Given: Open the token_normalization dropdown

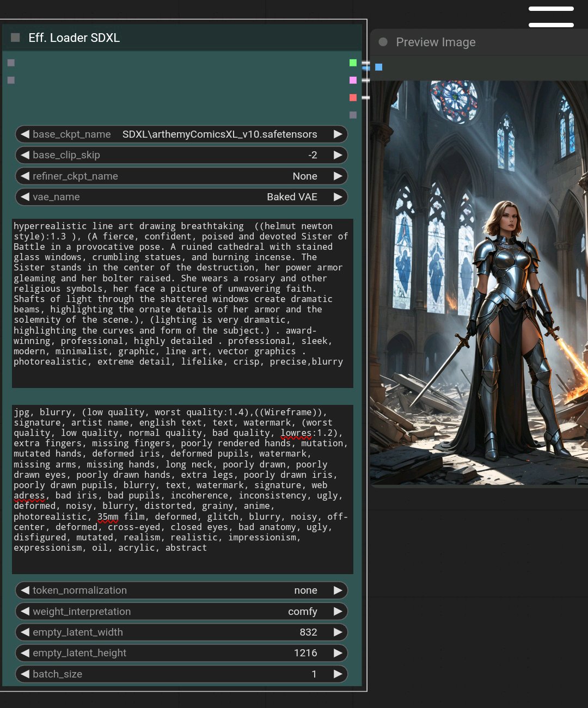Looking at the screenshot, I should (181, 590).
